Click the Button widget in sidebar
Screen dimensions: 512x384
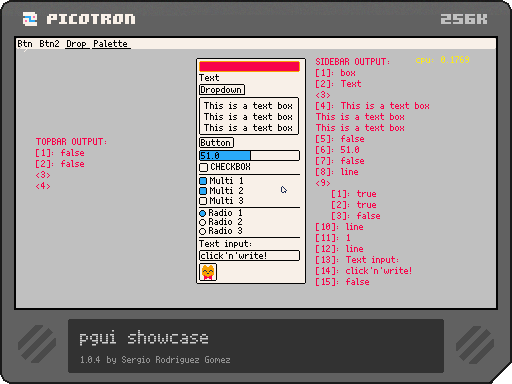click(216, 143)
